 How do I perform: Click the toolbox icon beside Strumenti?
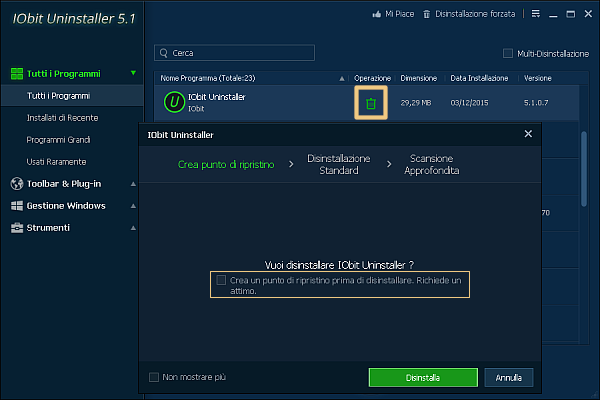[x=17, y=228]
